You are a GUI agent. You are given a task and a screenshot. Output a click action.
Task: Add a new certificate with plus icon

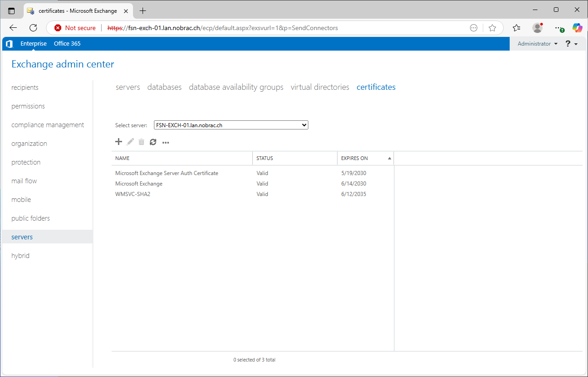click(x=118, y=142)
